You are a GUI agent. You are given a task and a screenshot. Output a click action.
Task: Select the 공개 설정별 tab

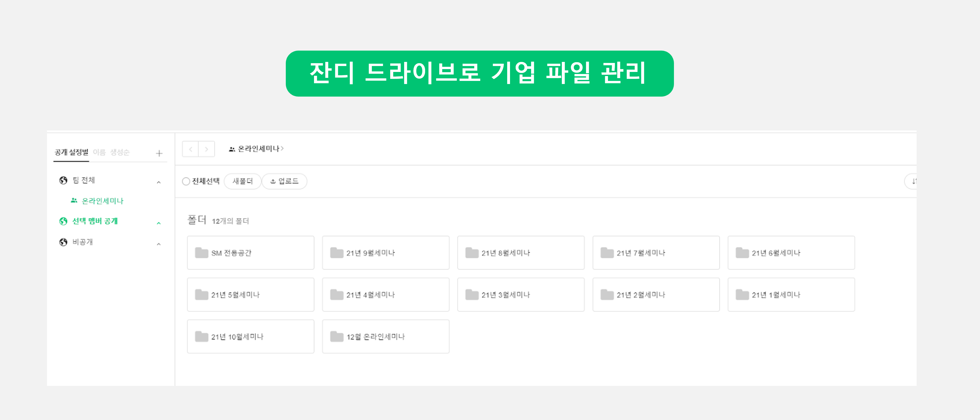(71, 152)
